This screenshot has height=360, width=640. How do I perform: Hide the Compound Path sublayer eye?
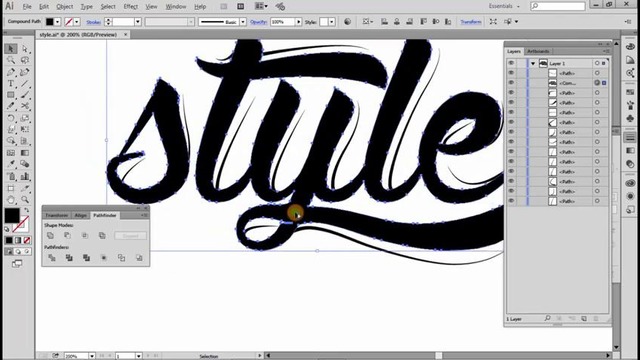pyautogui.click(x=511, y=83)
